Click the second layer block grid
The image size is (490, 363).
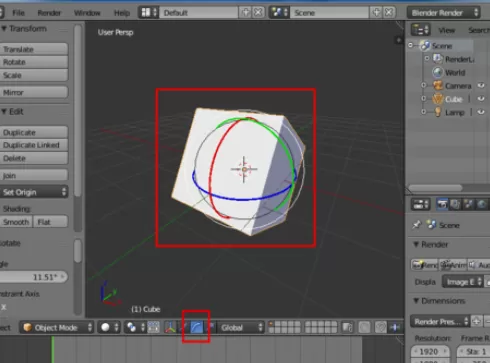point(321,327)
